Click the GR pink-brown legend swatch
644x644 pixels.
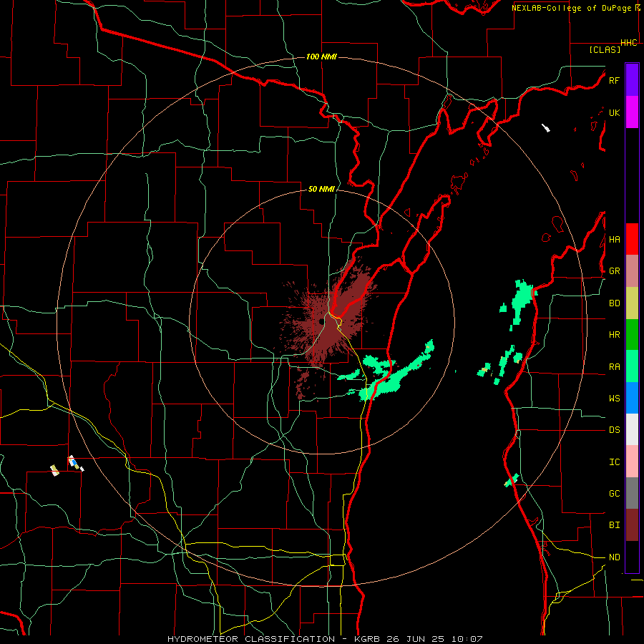[x=632, y=271]
